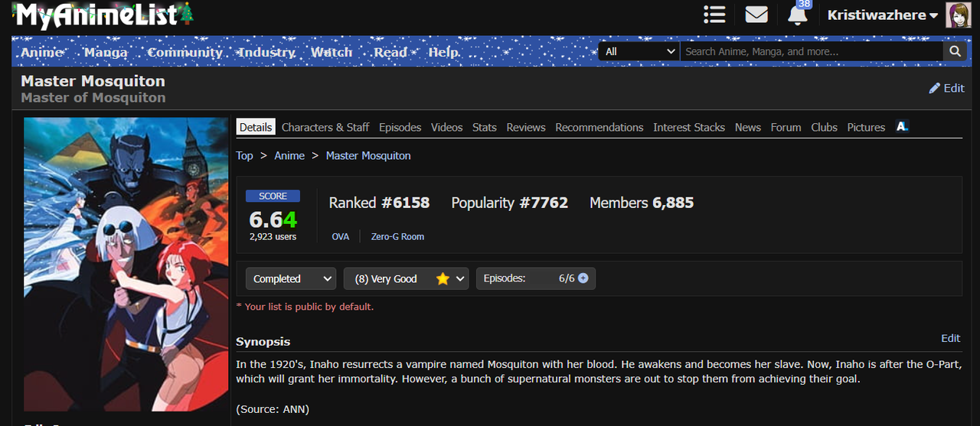Switch to the Characters & Staff tab
Image resolution: width=980 pixels, height=426 pixels.
pos(325,127)
